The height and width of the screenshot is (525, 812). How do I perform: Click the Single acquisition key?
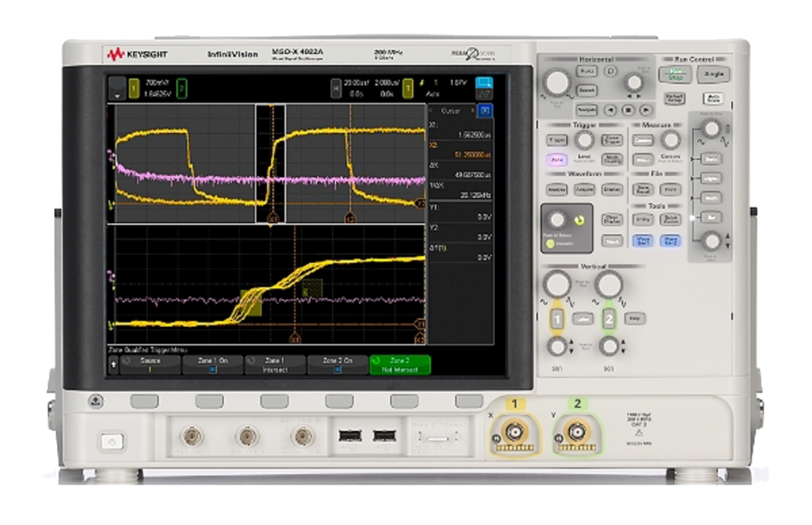(x=714, y=74)
